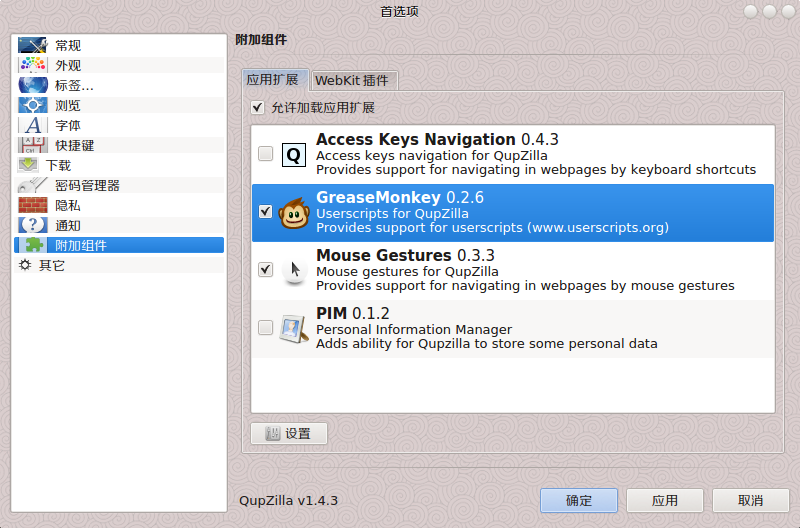Select the 隐私 category label
Image resolution: width=800 pixels, height=528 pixels.
pyautogui.click(x=68, y=206)
